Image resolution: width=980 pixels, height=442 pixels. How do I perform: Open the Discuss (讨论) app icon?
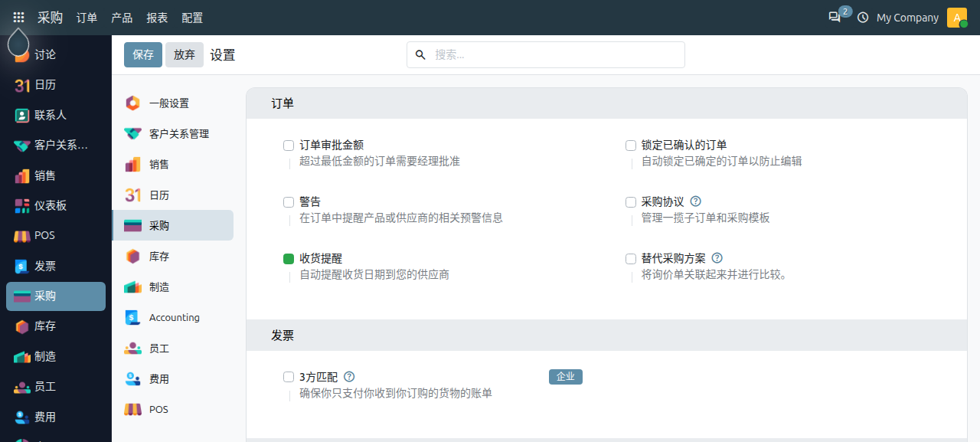click(x=22, y=55)
